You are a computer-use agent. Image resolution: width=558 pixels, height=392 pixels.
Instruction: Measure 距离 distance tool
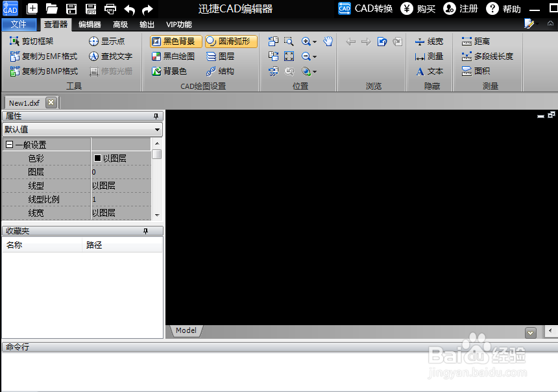click(x=476, y=42)
